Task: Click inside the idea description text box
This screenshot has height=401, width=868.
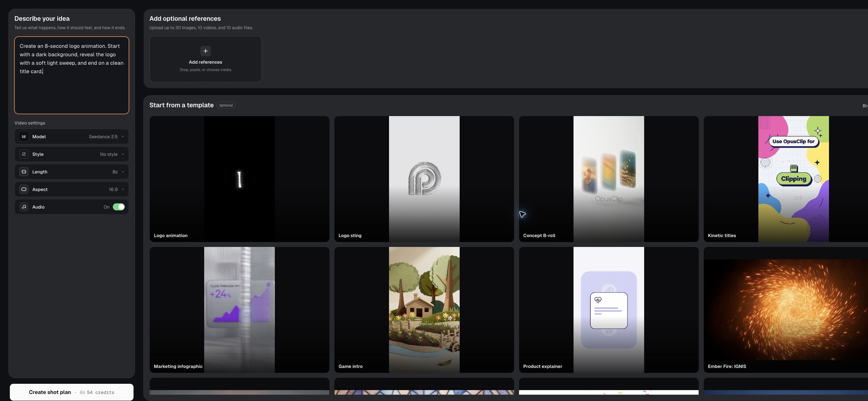Action: 72,75
